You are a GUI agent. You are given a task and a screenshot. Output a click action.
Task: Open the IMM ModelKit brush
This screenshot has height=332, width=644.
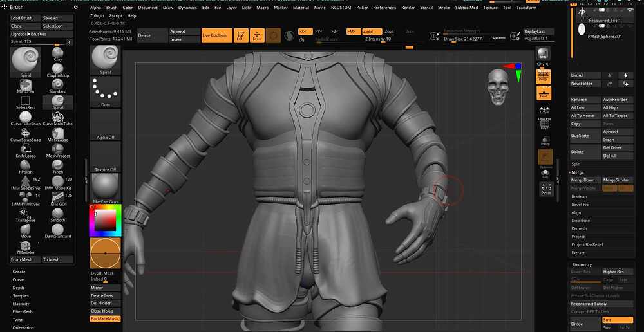[57, 183]
